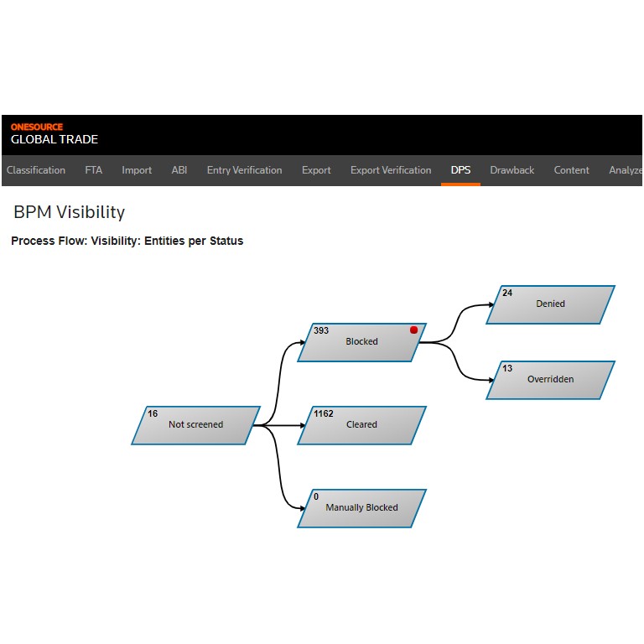Image resolution: width=644 pixels, height=644 pixels.
Task: Switch to the Classification tab
Action: (x=36, y=170)
